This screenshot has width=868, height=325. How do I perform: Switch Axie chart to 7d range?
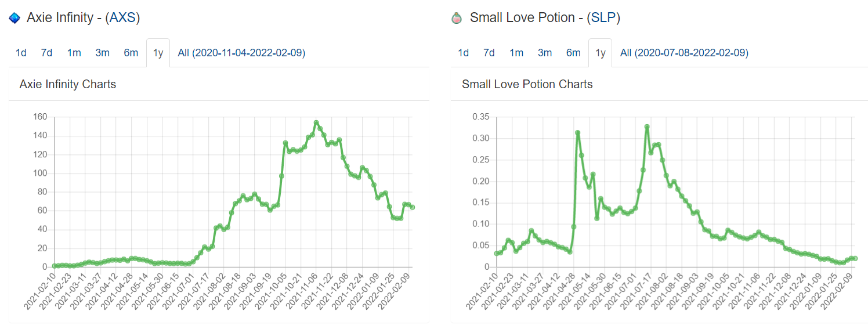[x=46, y=53]
